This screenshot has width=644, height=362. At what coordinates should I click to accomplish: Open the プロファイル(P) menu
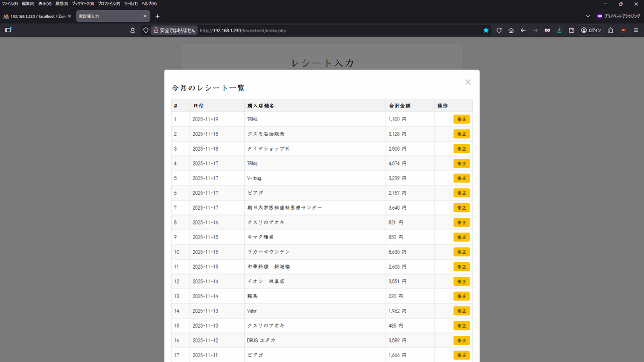(109, 4)
